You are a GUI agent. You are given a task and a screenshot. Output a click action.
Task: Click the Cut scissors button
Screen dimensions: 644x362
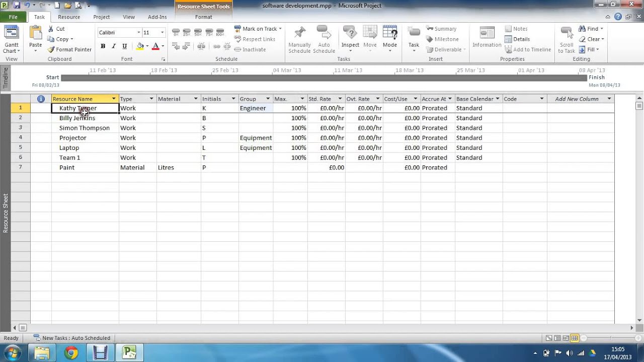coord(56,29)
